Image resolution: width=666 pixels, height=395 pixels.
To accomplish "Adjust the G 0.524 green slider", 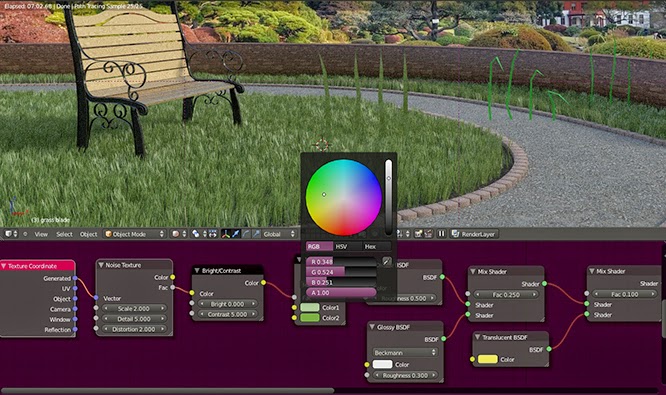I will [x=341, y=272].
